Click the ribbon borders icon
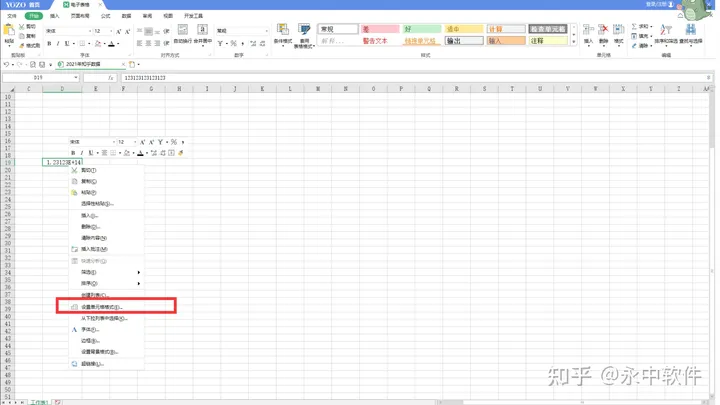720x405 pixels. 82,44
